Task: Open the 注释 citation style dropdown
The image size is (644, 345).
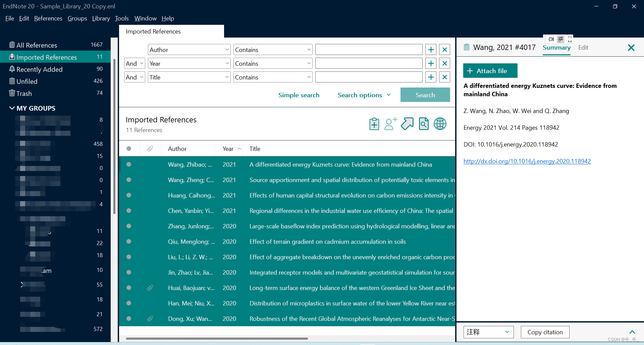Action: coord(488,332)
